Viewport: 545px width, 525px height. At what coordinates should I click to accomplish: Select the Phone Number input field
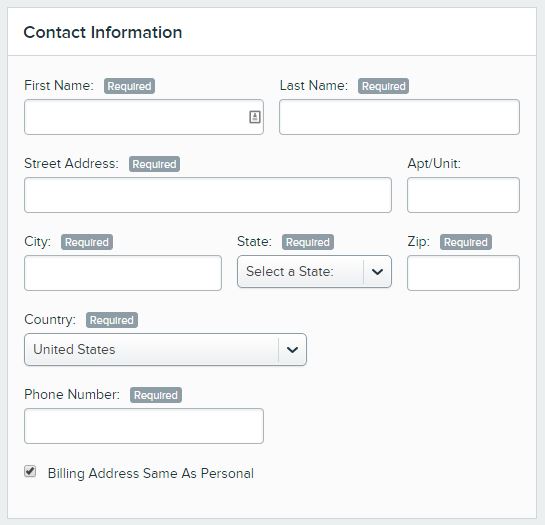tap(144, 426)
